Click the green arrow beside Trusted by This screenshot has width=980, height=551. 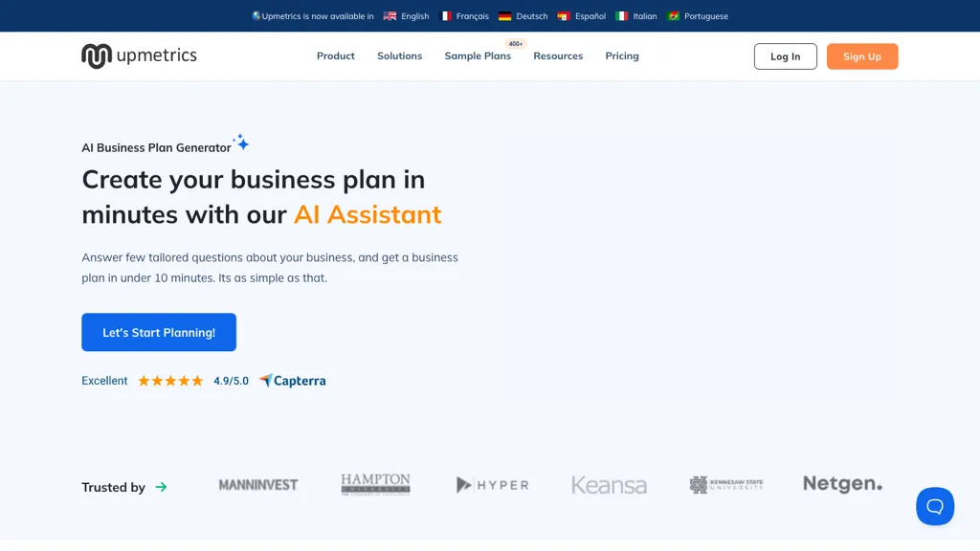pos(162,487)
